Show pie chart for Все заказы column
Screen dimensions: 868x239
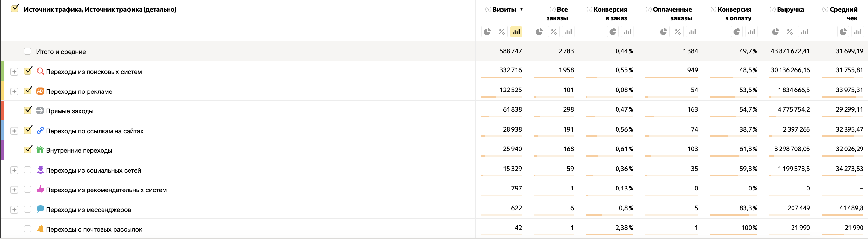(x=539, y=32)
